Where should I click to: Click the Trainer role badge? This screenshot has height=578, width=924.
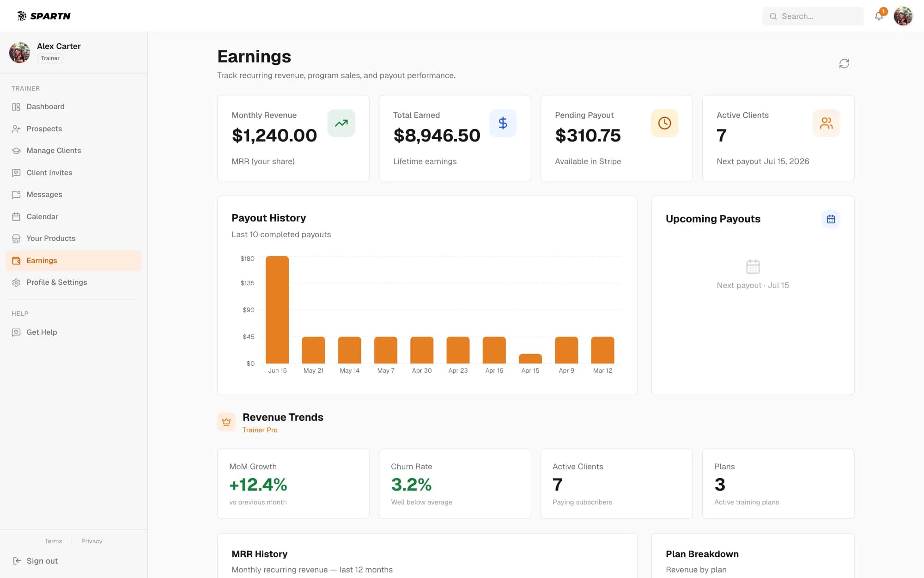pos(50,58)
